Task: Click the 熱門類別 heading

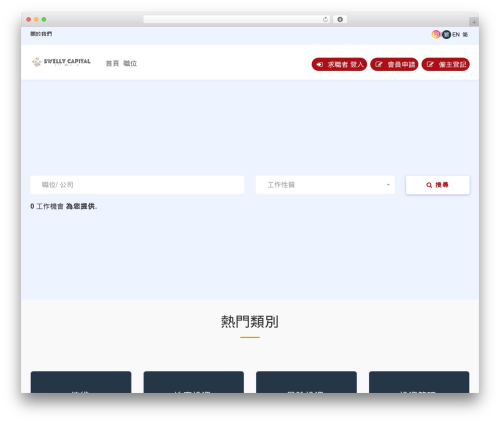Action: pos(250,322)
